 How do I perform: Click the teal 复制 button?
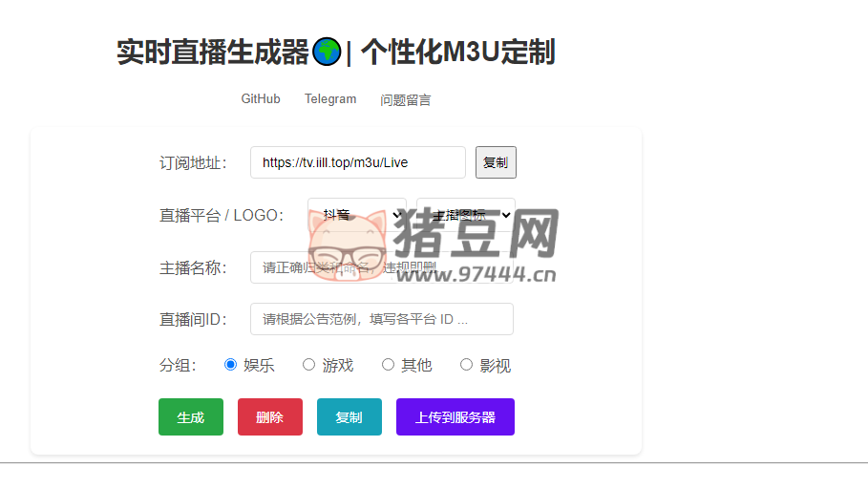click(x=349, y=417)
